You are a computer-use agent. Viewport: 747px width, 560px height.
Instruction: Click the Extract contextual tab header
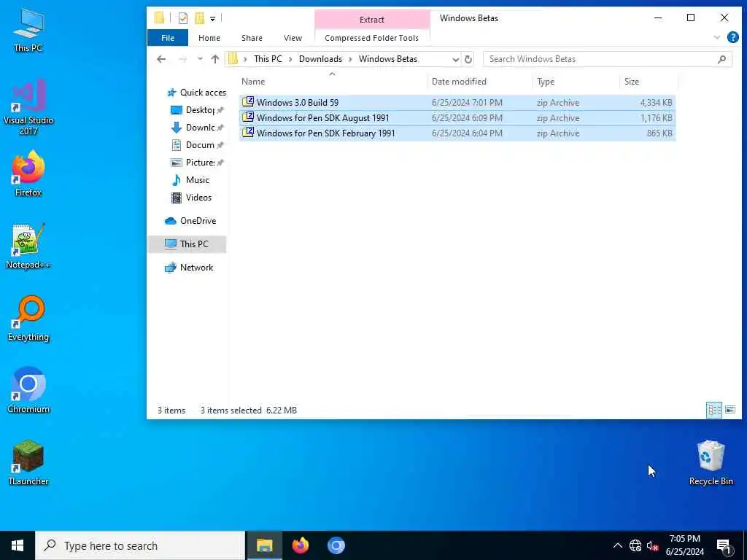(371, 20)
